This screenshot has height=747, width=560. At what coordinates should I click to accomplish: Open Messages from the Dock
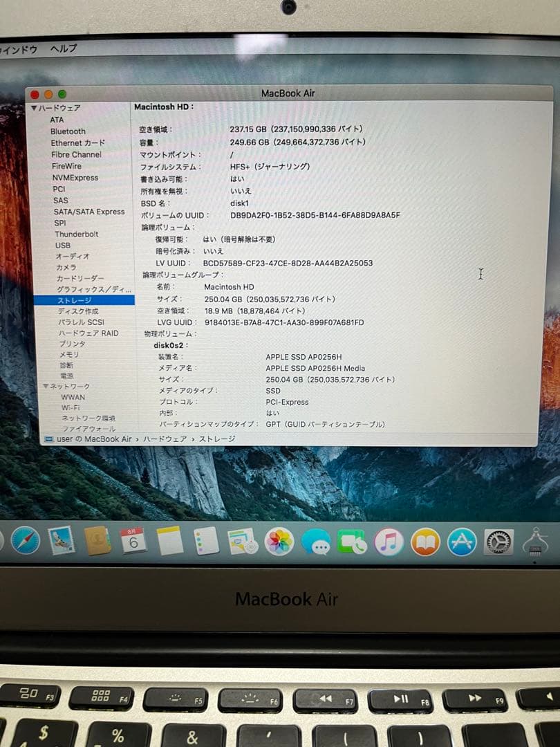coord(317,542)
